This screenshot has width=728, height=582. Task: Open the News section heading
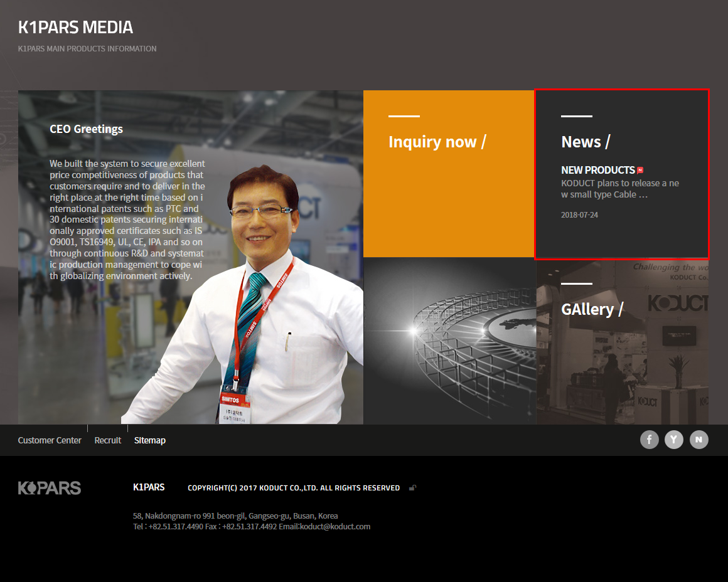coord(585,142)
